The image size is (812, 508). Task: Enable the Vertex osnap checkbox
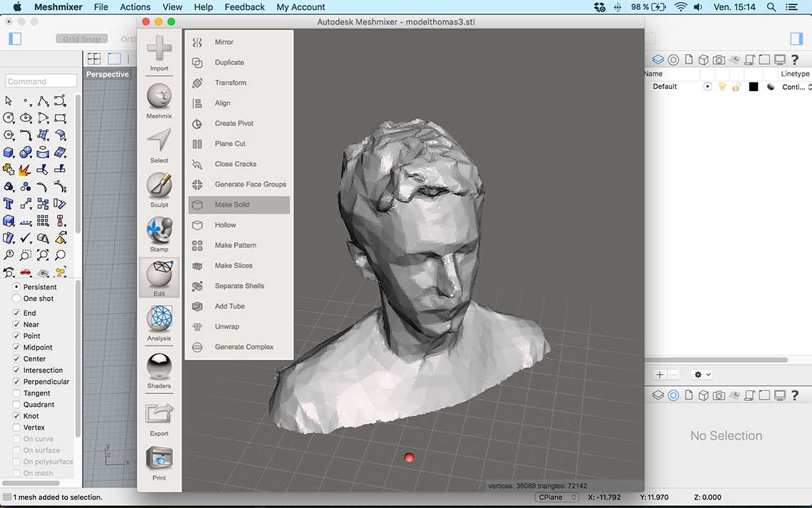(x=16, y=427)
